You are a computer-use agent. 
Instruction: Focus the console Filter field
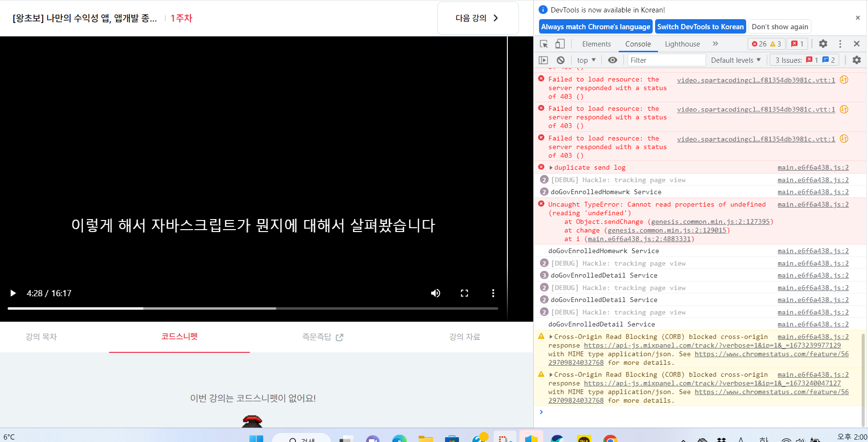pyautogui.click(x=667, y=60)
